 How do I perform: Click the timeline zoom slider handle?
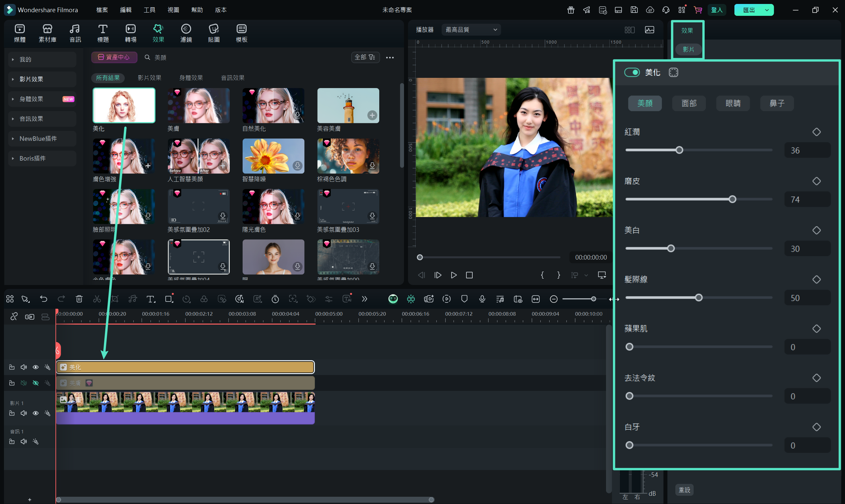pyautogui.click(x=593, y=299)
